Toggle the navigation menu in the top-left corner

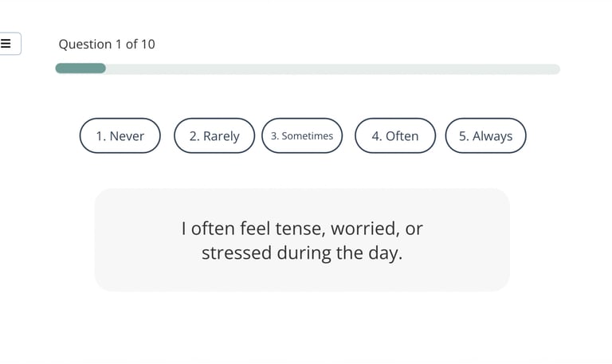(7, 44)
